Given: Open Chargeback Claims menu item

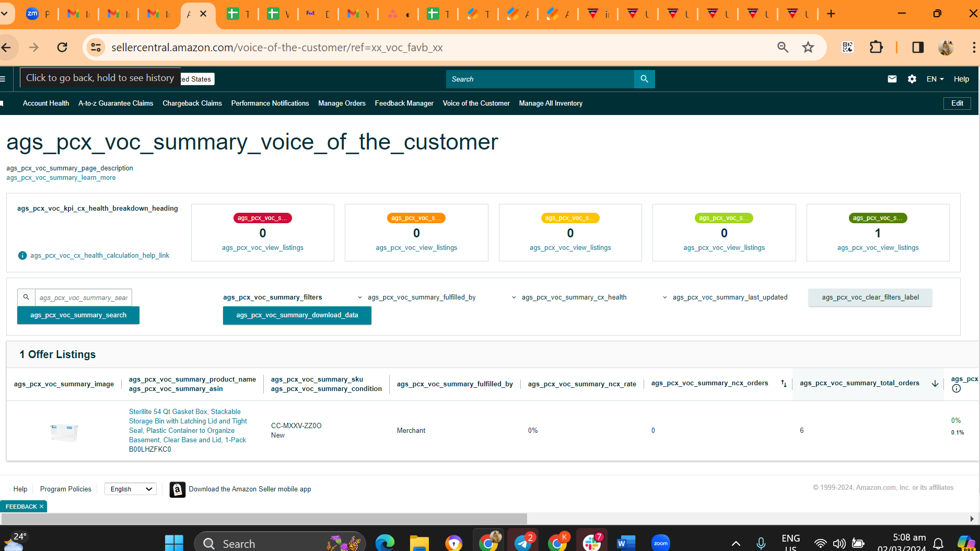Looking at the screenshot, I should [x=192, y=104].
